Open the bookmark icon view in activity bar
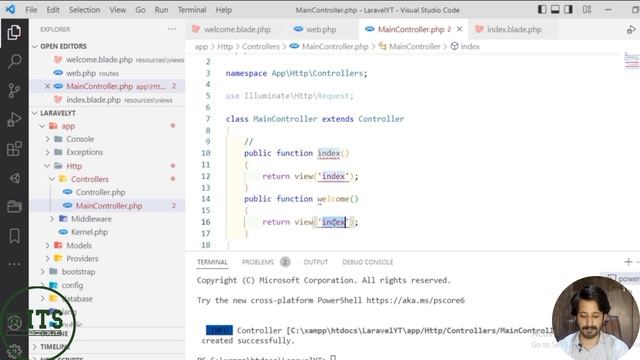The height and width of the screenshot is (360, 640). (14, 236)
